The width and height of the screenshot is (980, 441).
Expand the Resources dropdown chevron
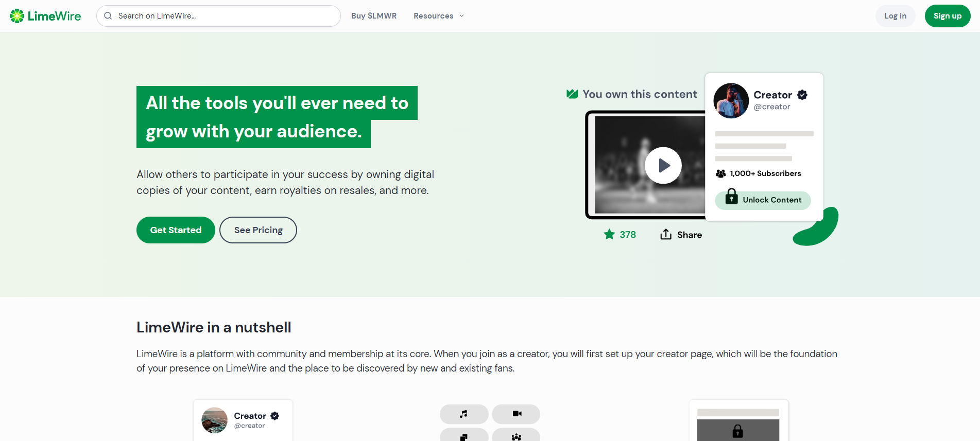click(462, 16)
